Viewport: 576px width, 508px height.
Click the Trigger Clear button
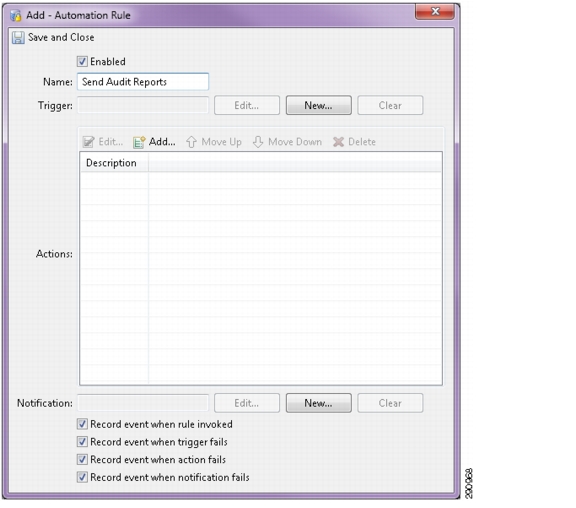pyautogui.click(x=390, y=105)
